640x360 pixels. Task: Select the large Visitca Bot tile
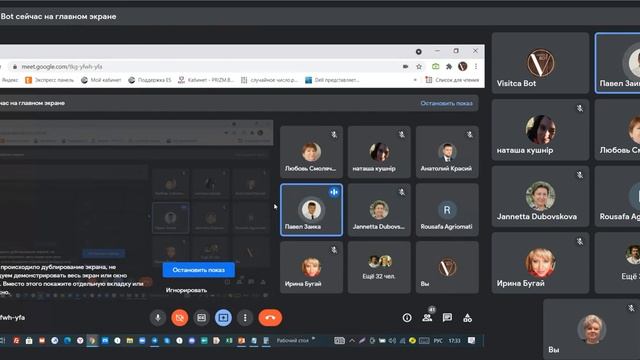coord(540,63)
